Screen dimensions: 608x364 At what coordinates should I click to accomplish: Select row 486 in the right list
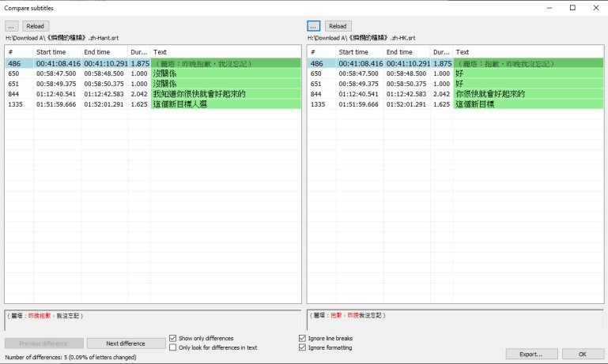pyautogui.click(x=455, y=63)
